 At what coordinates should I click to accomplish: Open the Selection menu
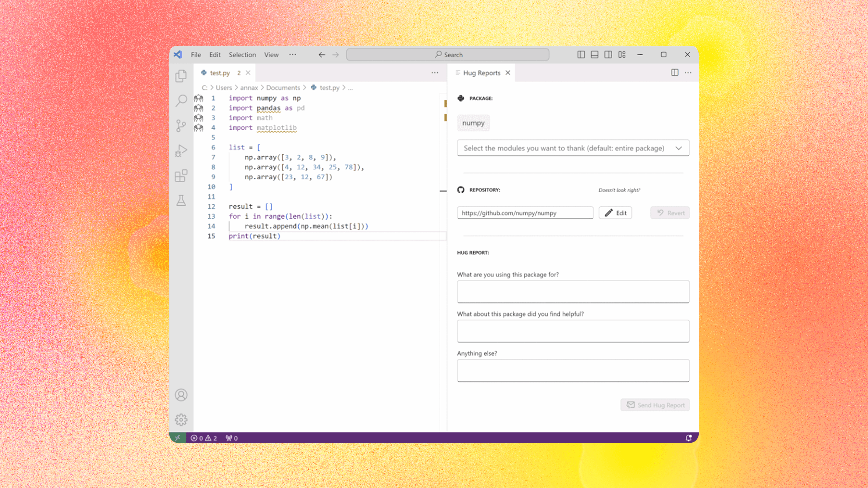[242, 55]
